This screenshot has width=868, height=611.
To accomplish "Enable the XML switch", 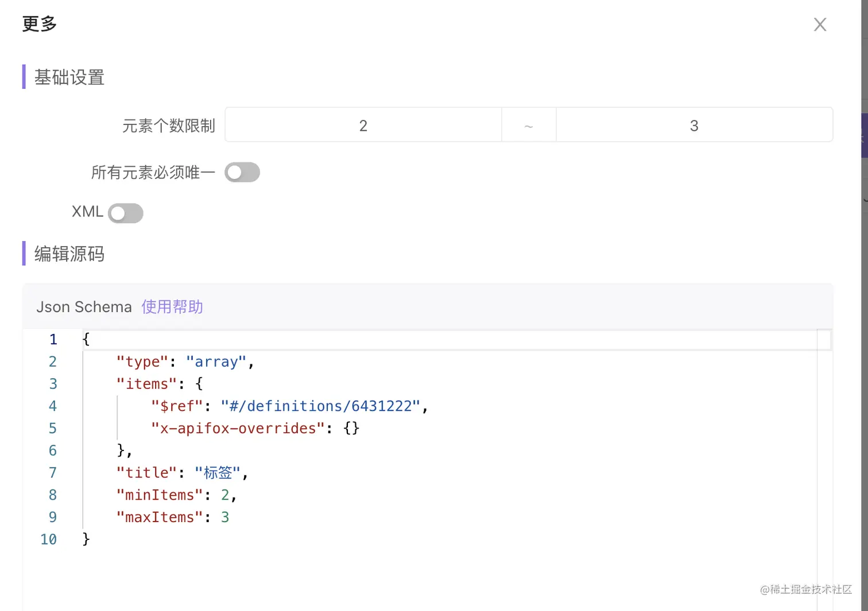I will tap(126, 213).
